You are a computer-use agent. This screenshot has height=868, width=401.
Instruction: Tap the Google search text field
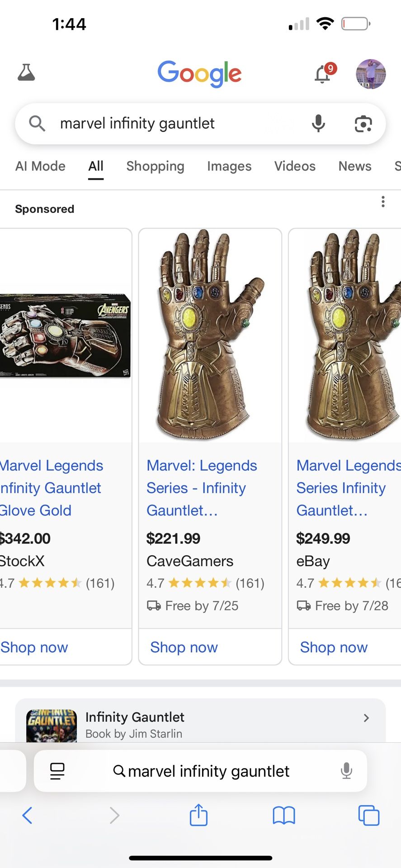pos(181,123)
